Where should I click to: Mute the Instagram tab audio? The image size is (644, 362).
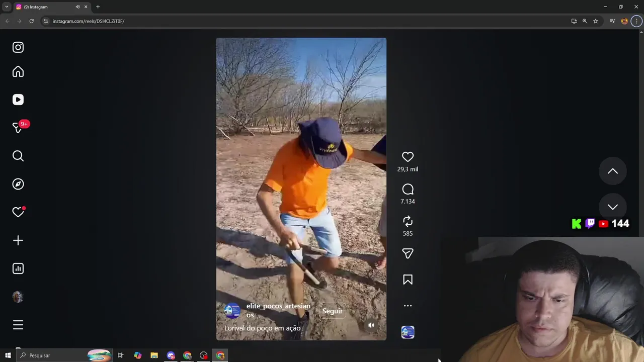(77, 7)
